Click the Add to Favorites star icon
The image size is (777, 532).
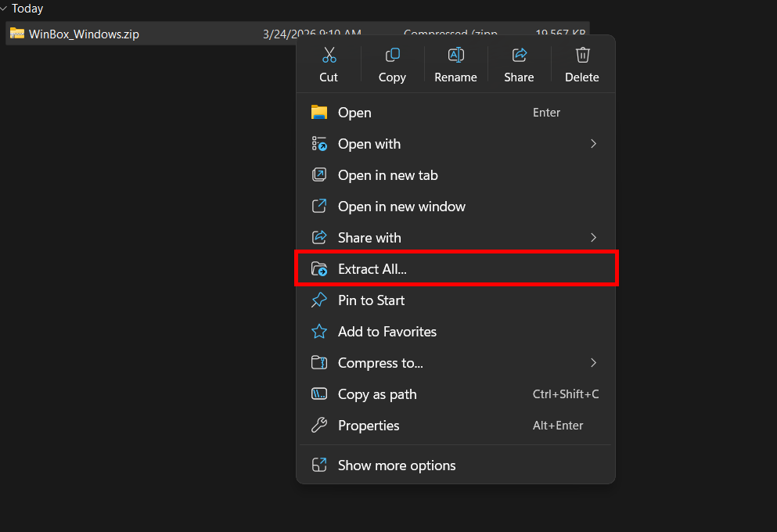[x=319, y=331]
